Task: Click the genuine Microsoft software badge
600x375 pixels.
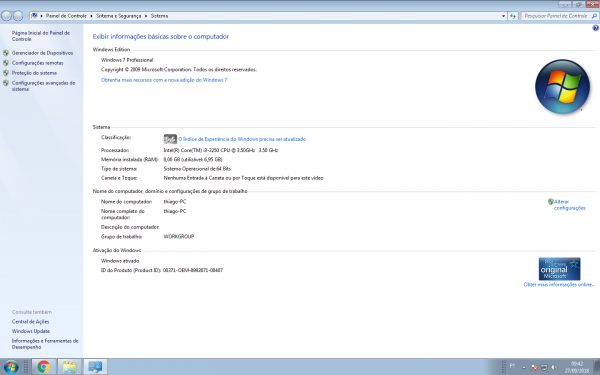Action: (559, 269)
